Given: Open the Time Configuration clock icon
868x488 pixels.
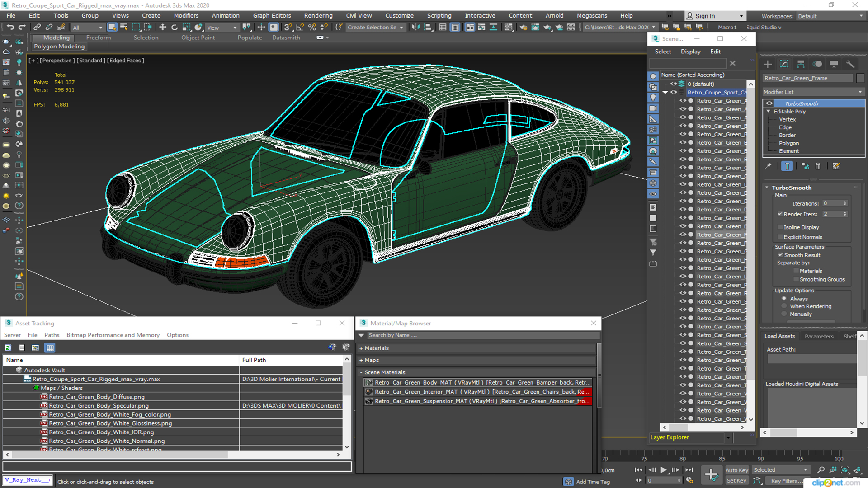Looking at the screenshot, I should [x=689, y=480].
